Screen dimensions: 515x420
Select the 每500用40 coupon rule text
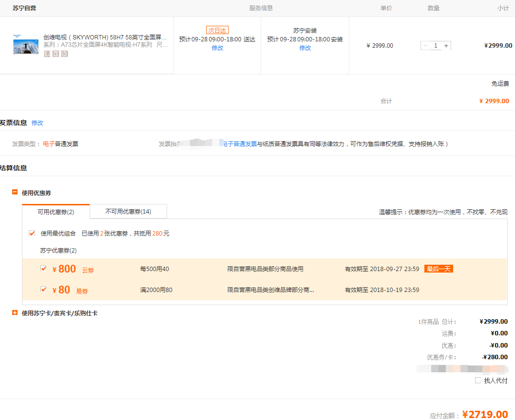(x=154, y=269)
